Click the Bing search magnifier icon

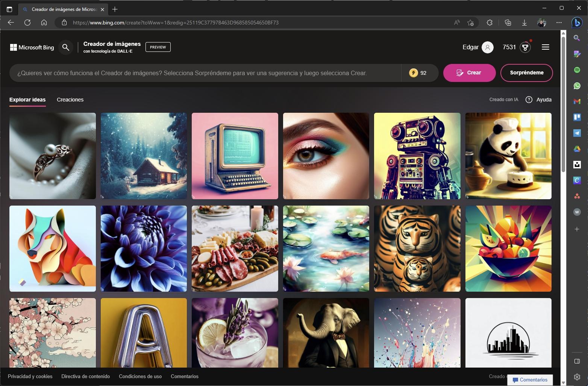[x=66, y=47]
